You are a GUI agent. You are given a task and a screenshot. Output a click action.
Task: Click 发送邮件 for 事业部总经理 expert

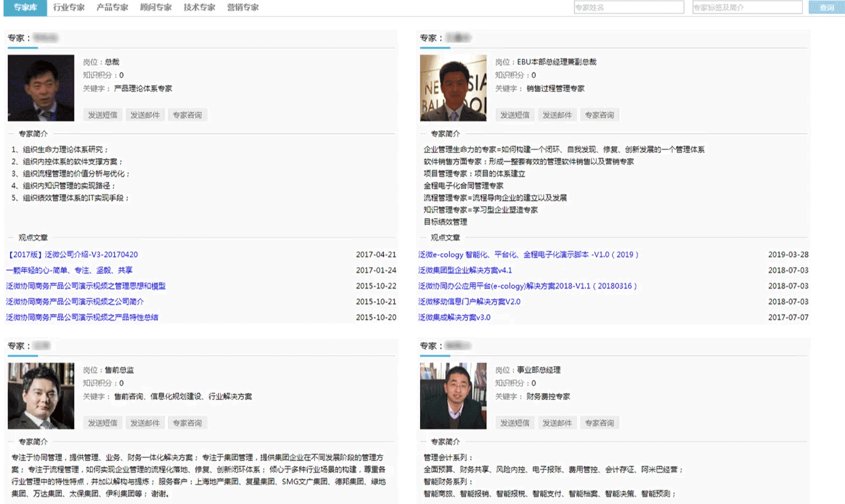[x=557, y=423]
